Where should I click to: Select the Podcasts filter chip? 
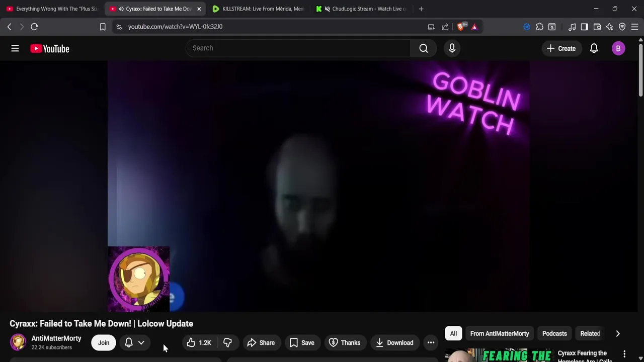(x=554, y=333)
